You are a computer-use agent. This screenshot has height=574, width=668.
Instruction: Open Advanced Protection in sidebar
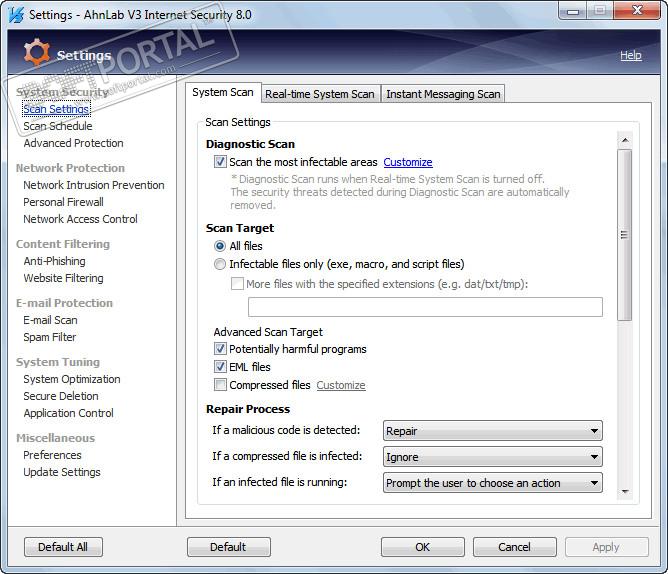[73, 143]
